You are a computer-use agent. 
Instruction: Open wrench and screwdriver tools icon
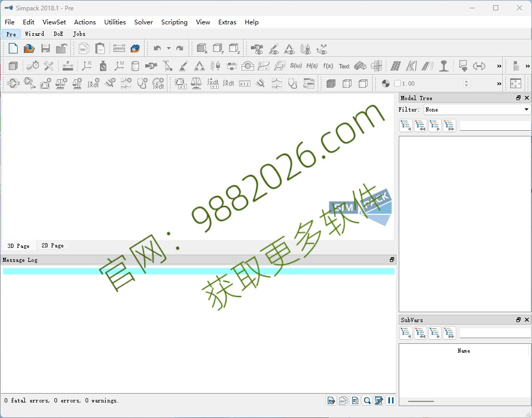click(x=49, y=66)
